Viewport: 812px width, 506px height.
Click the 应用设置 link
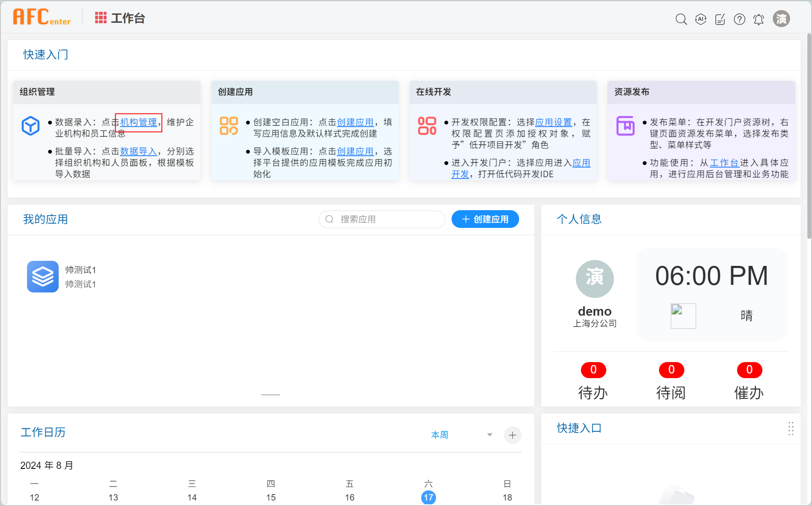pyautogui.click(x=553, y=122)
